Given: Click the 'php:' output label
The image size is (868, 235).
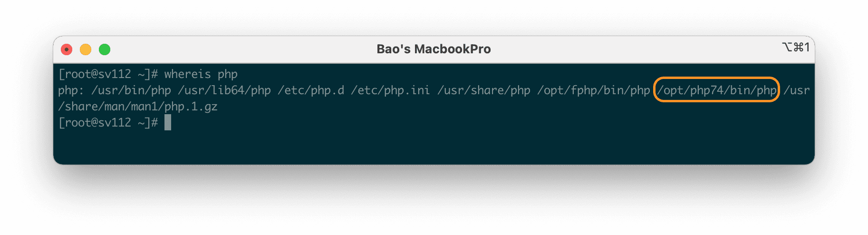Looking at the screenshot, I should [x=71, y=90].
